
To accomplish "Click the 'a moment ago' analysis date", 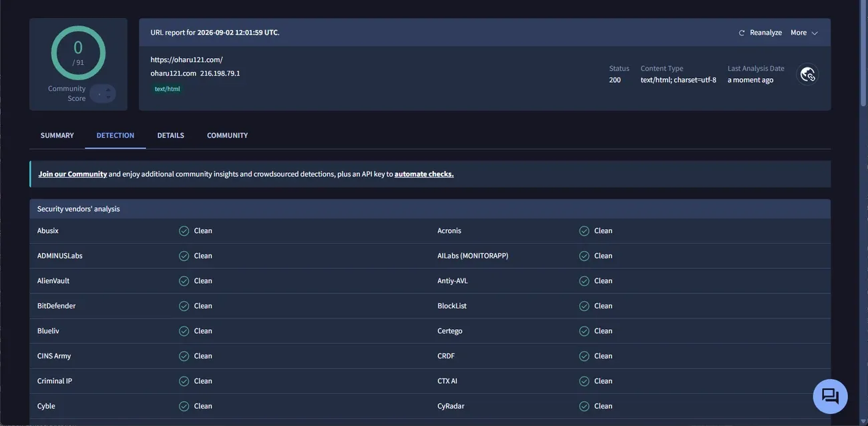I will 750,80.
